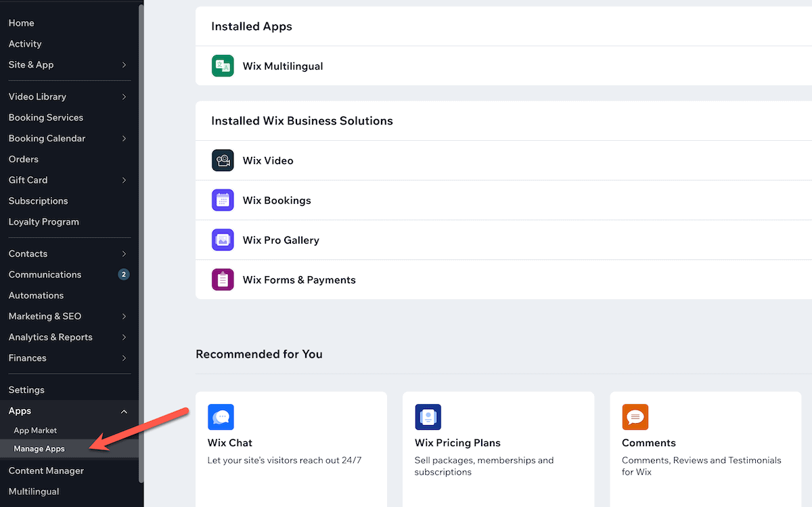
Task: Click the Communications notification badge showing 2
Action: click(x=124, y=275)
